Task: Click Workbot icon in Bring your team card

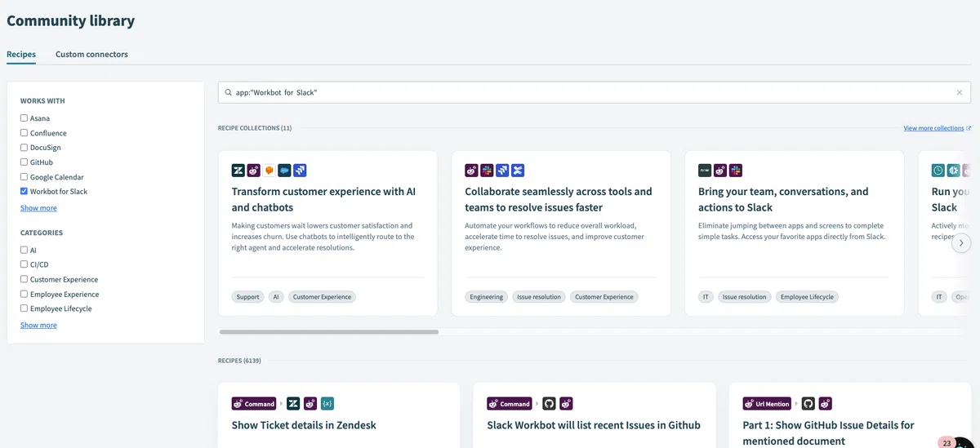Action: click(720, 171)
